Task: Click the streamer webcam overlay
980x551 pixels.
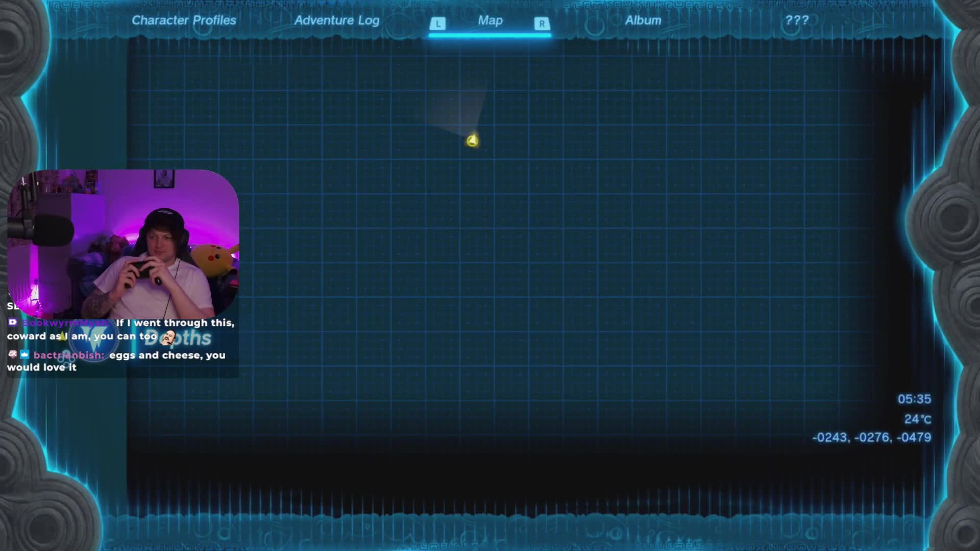Action: point(123,244)
